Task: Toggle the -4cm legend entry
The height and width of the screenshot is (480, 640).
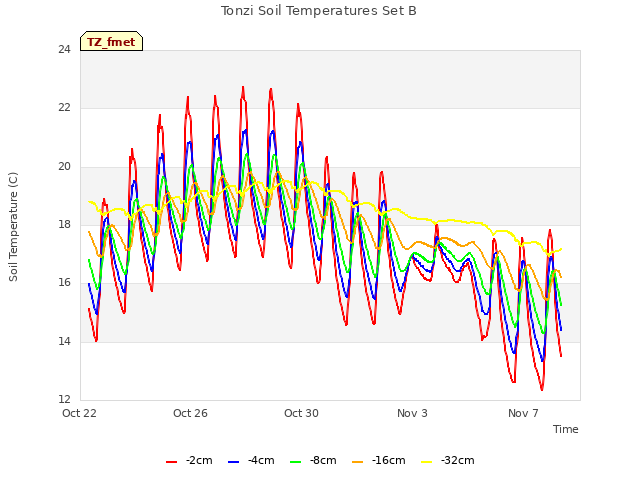Action: pos(251,461)
